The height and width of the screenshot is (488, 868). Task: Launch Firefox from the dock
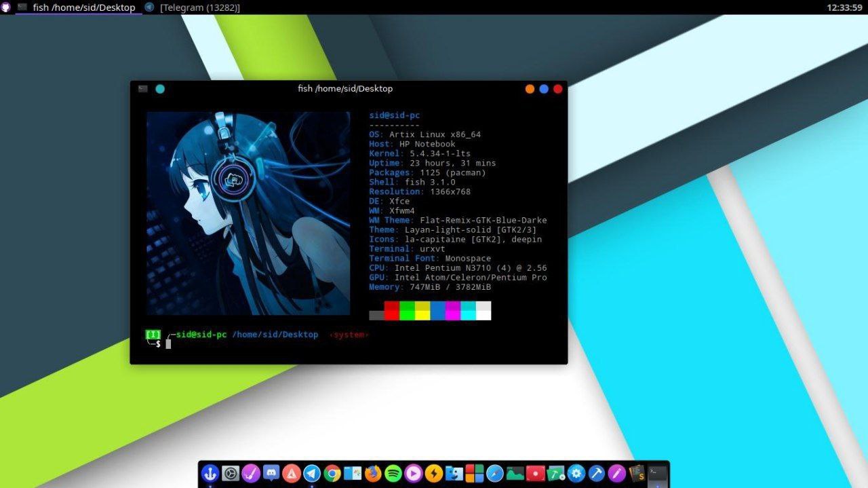coord(373,473)
